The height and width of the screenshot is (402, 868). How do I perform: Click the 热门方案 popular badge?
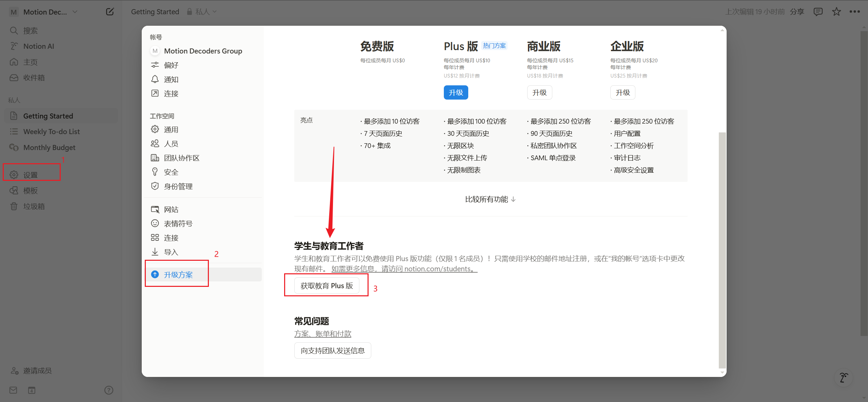[x=494, y=46]
